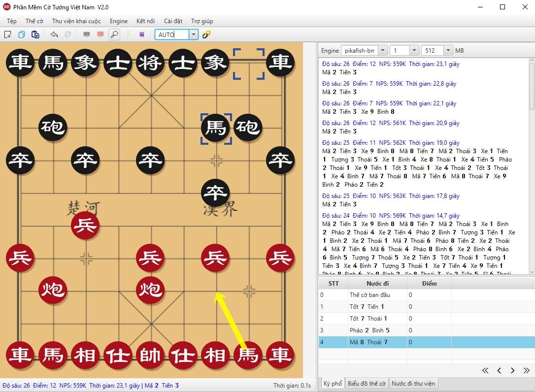
Task: Click the flip board rotate icon
Action: 68,34
